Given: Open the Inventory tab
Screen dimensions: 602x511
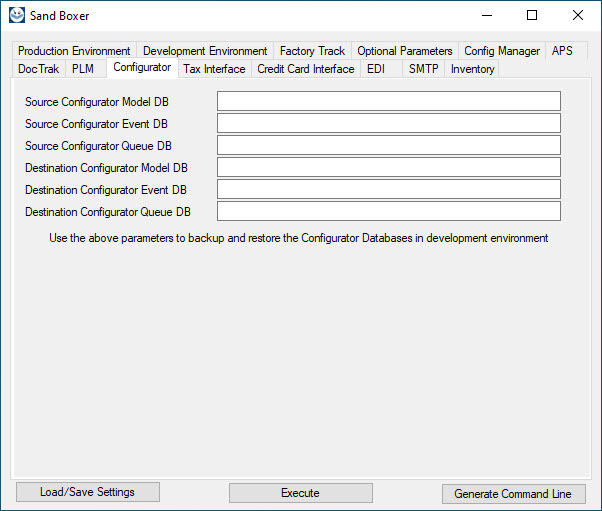Looking at the screenshot, I should pos(472,69).
